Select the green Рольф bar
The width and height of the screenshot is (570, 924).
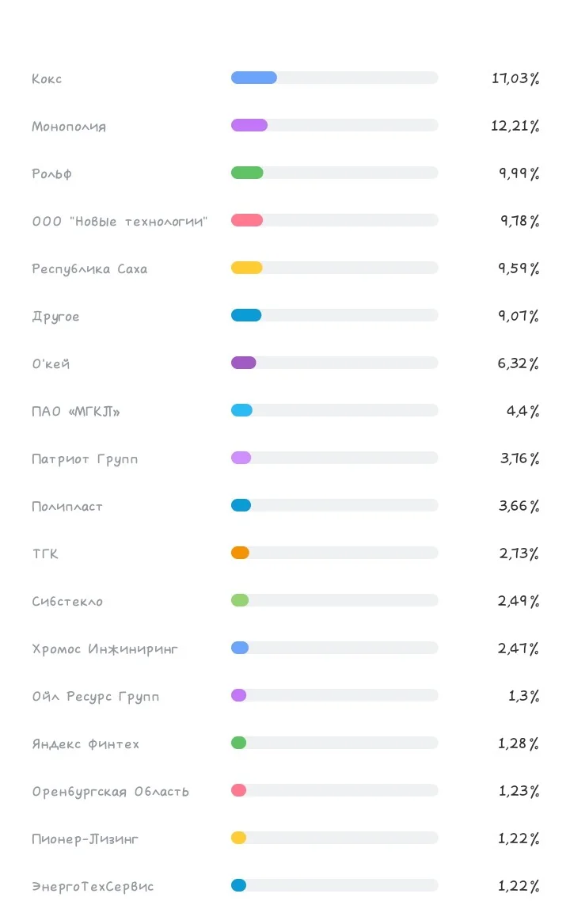click(x=247, y=173)
